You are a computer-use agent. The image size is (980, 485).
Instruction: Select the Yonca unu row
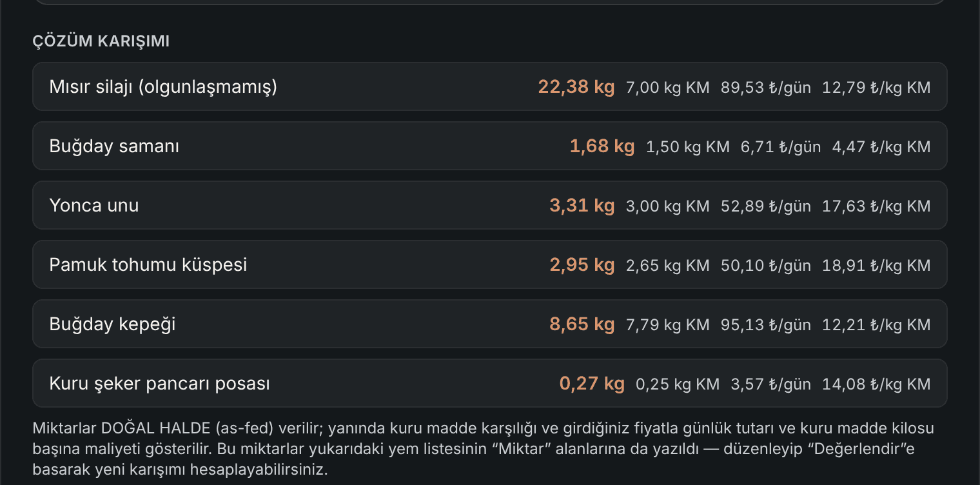489,205
